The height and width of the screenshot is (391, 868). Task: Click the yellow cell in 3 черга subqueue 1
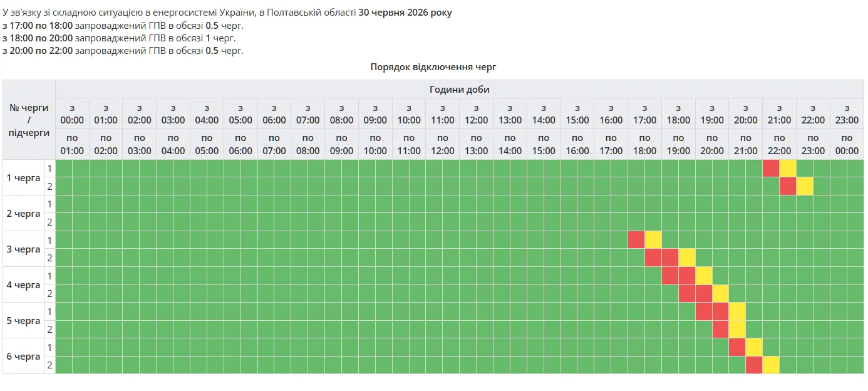click(653, 240)
